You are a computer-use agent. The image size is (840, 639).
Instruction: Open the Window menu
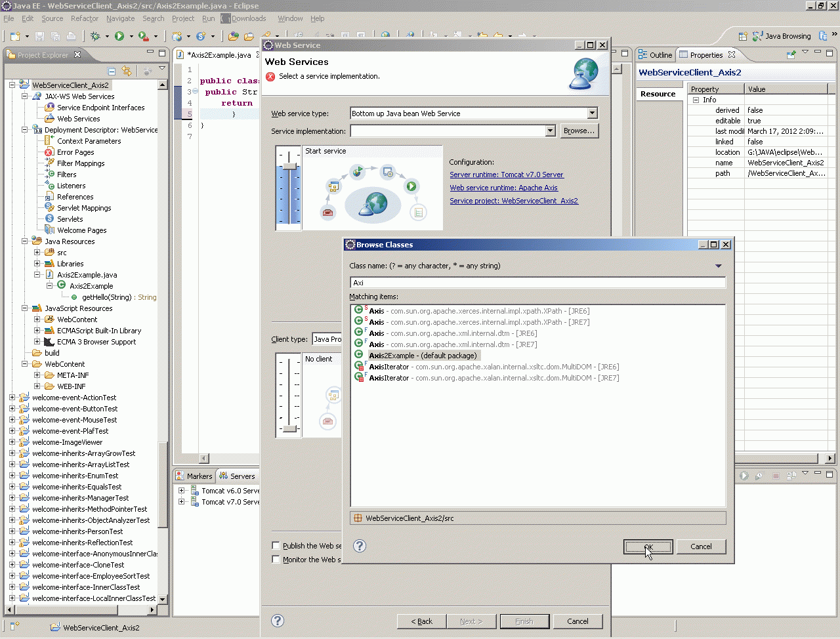(x=290, y=18)
